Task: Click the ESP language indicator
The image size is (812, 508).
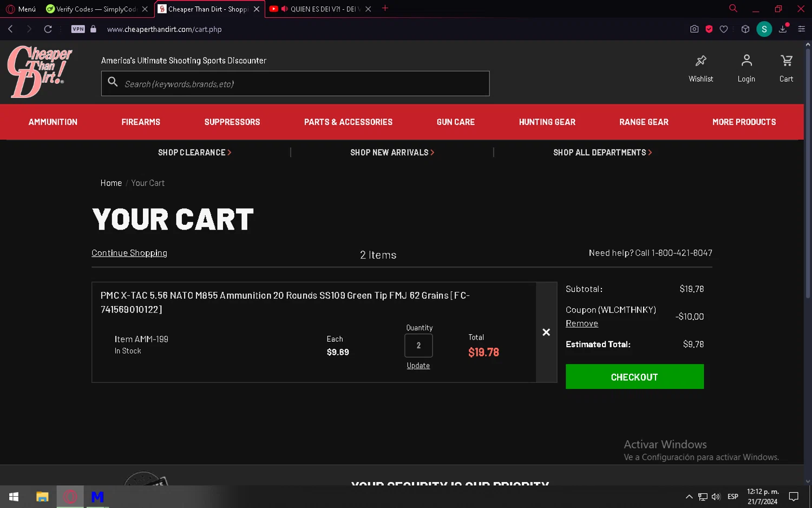Action: (733, 497)
